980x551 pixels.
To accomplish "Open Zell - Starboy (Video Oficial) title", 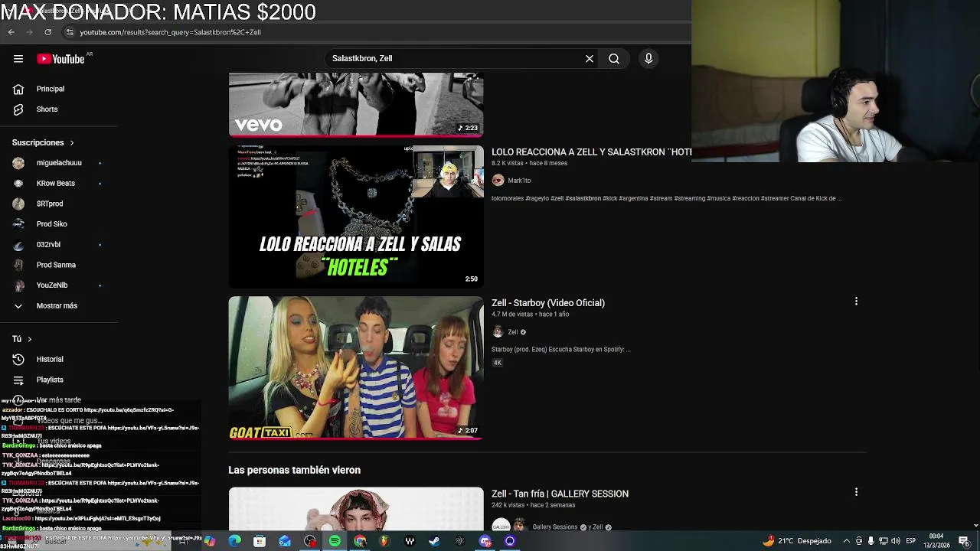I will 548,303.
